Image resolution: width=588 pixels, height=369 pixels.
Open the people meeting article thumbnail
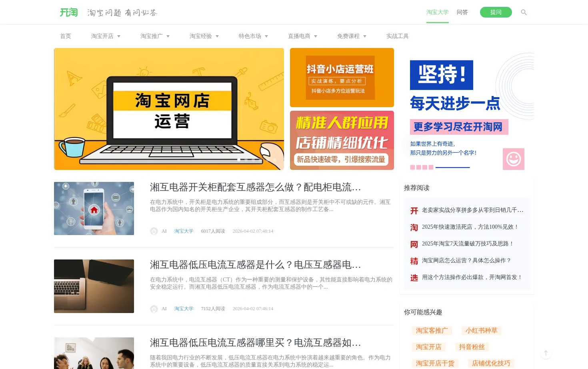tap(94, 353)
